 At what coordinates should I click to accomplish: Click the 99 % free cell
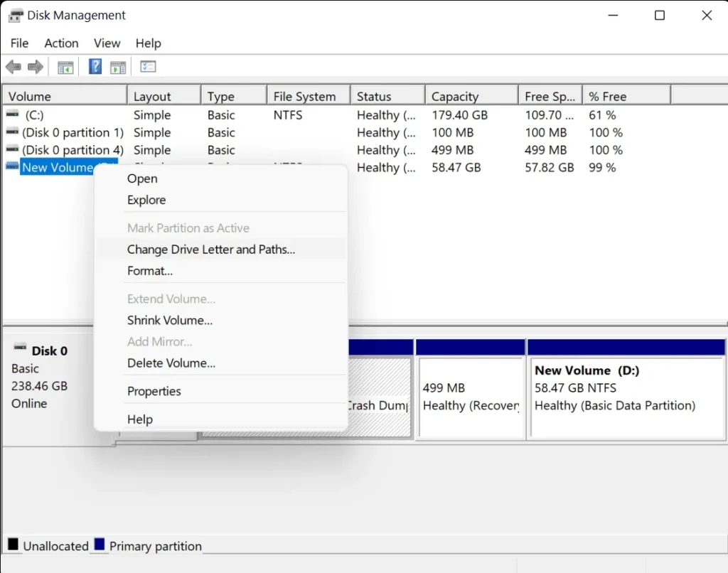(603, 168)
